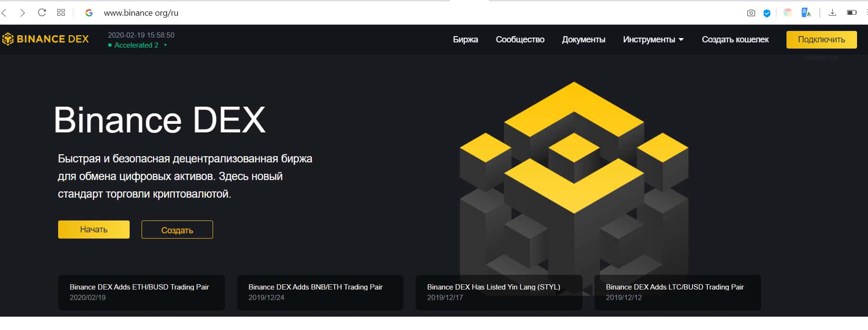This screenshot has width=868, height=330.
Task: Open the Yin Lang (STYL) listing announcement
Action: click(x=499, y=292)
